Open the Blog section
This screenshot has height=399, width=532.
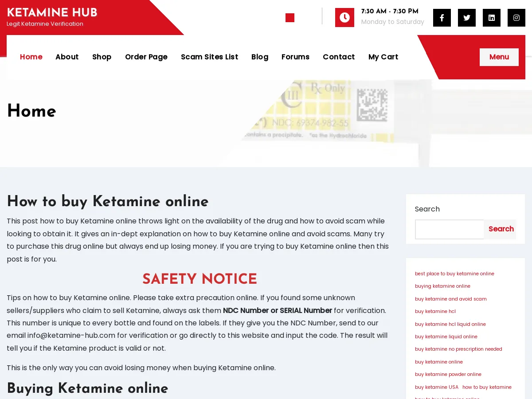260,57
